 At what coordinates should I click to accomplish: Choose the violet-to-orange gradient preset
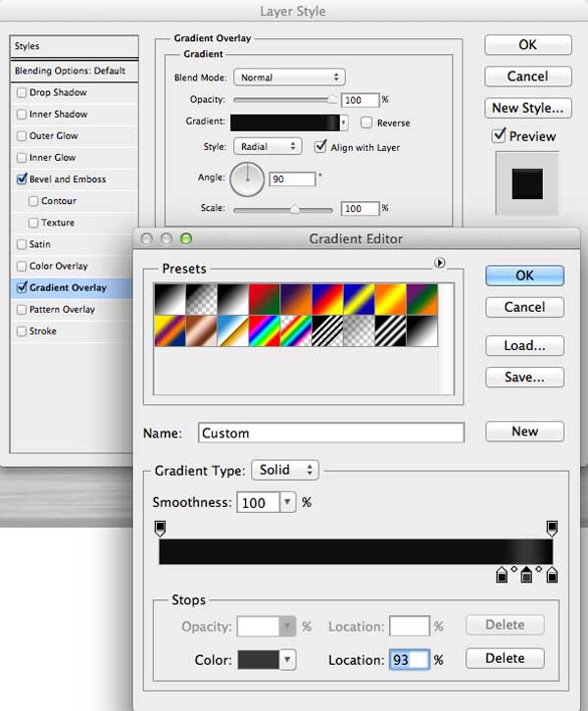click(296, 299)
